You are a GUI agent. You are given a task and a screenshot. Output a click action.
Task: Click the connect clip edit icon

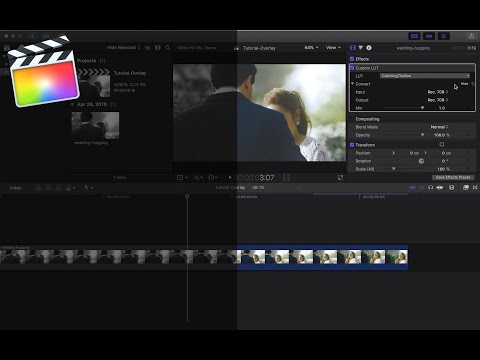click(38, 188)
